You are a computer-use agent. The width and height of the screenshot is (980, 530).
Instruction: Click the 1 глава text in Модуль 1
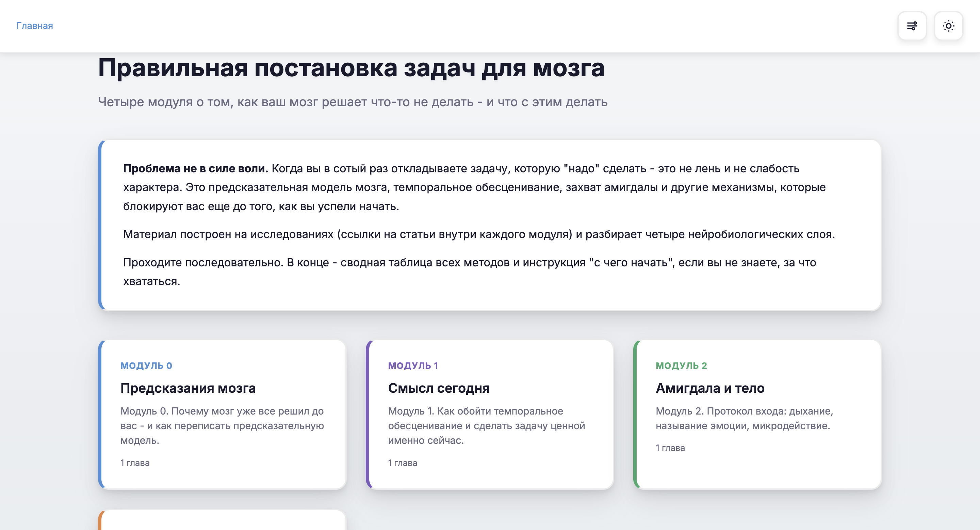click(403, 463)
